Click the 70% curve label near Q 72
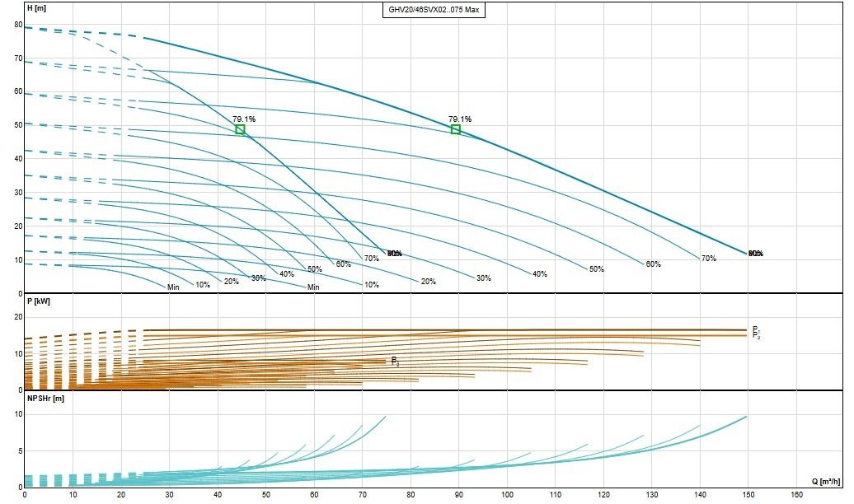 click(372, 259)
